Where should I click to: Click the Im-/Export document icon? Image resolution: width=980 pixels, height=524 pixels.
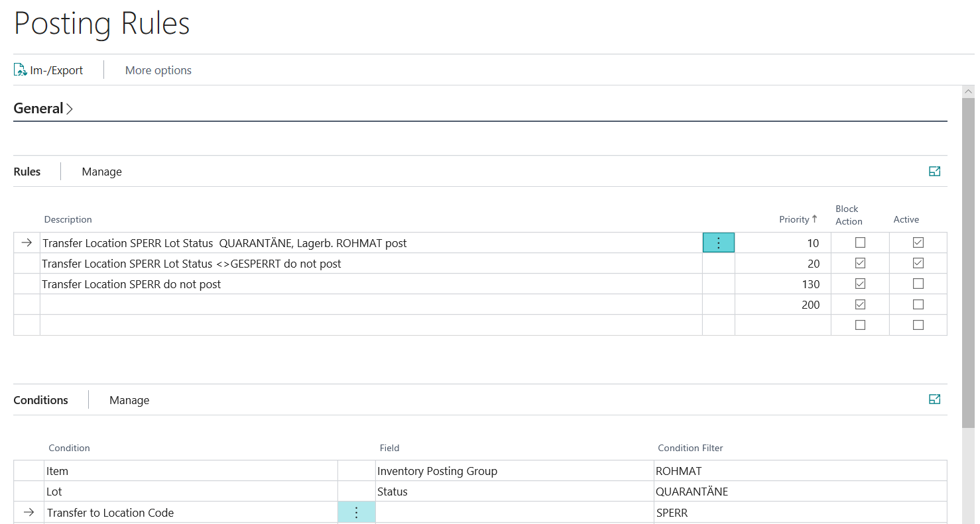tap(21, 70)
